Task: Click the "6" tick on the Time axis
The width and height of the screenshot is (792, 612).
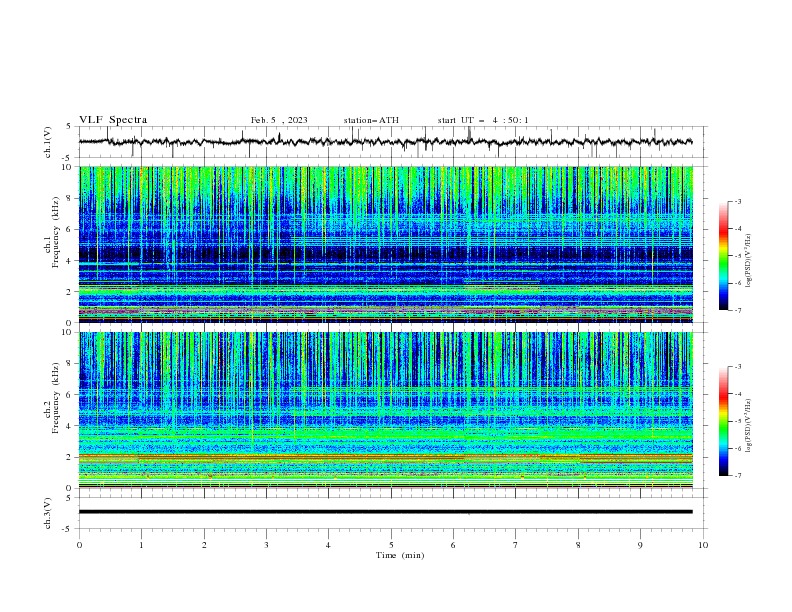Action: (x=453, y=545)
